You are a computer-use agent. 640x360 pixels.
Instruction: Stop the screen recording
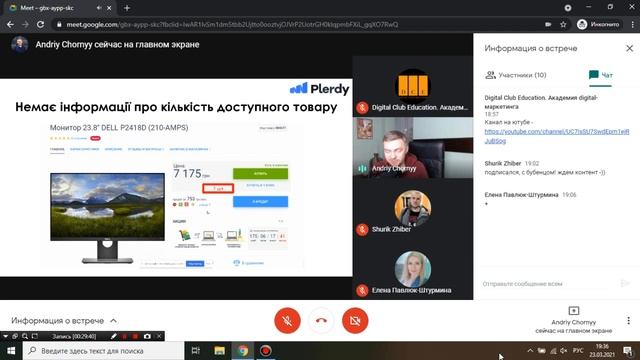point(135,336)
